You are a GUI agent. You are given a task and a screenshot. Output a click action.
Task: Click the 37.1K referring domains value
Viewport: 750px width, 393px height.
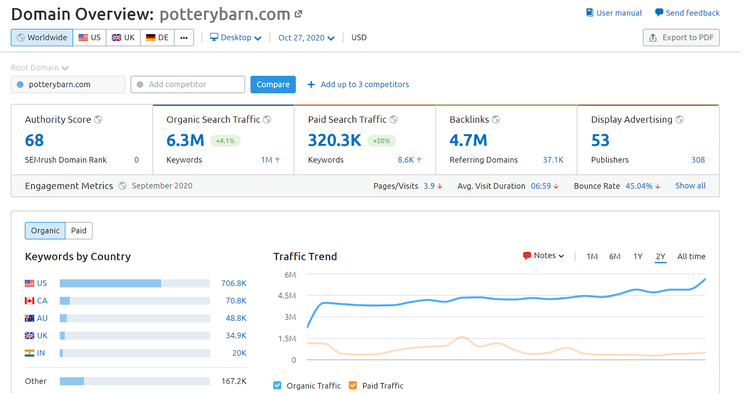click(x=553, y=160)
